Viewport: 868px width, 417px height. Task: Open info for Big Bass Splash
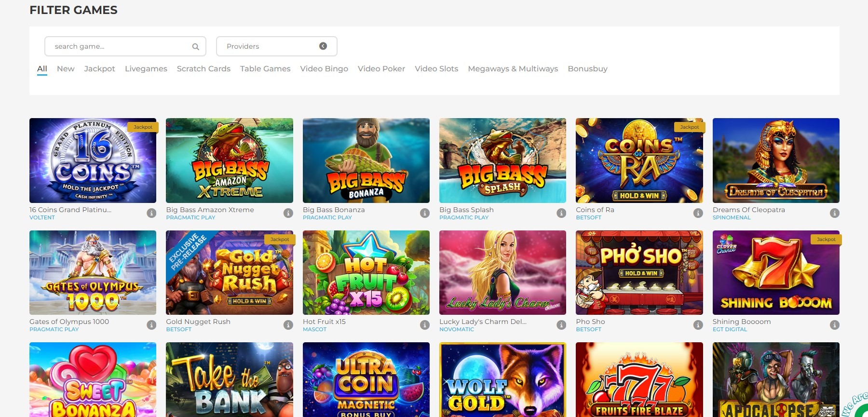[561, 213]
